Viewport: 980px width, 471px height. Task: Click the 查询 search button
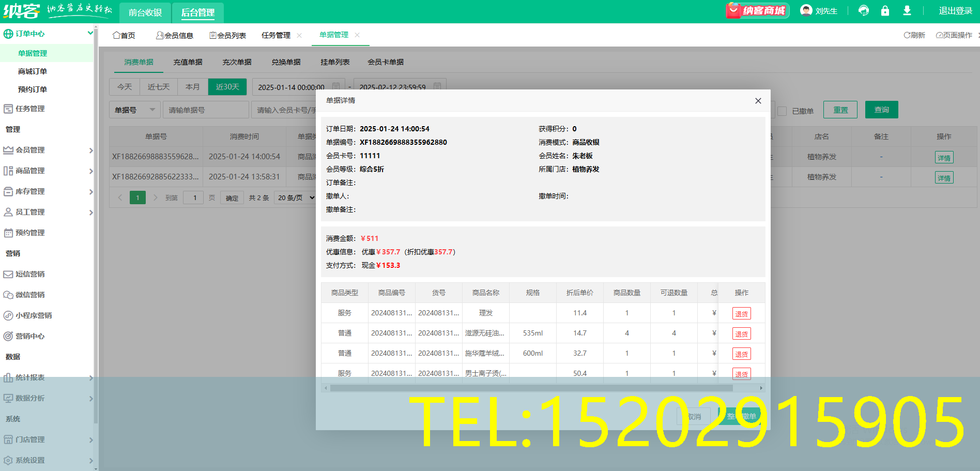(882, 110)
